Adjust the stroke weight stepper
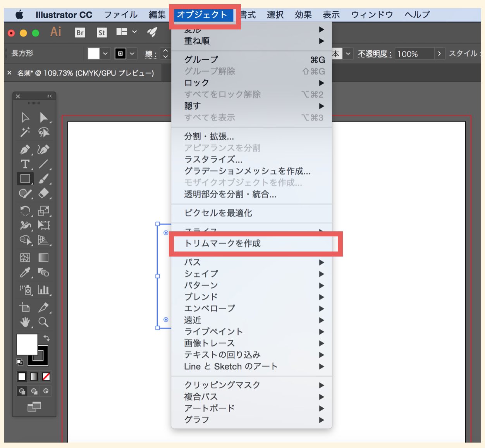 (165, 53)
